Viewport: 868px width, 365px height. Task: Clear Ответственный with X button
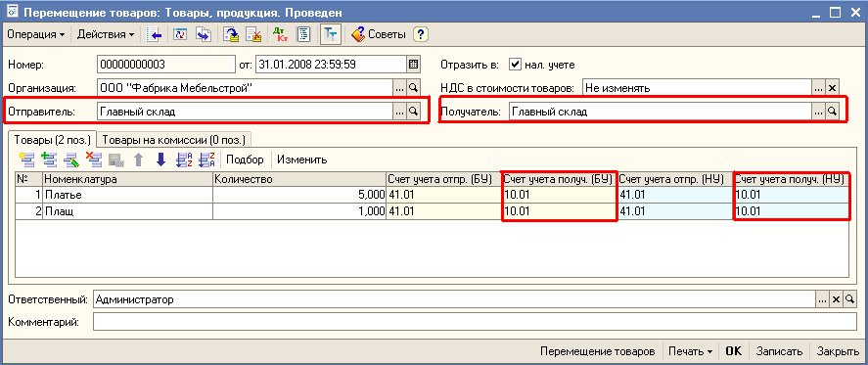point(836,299)
